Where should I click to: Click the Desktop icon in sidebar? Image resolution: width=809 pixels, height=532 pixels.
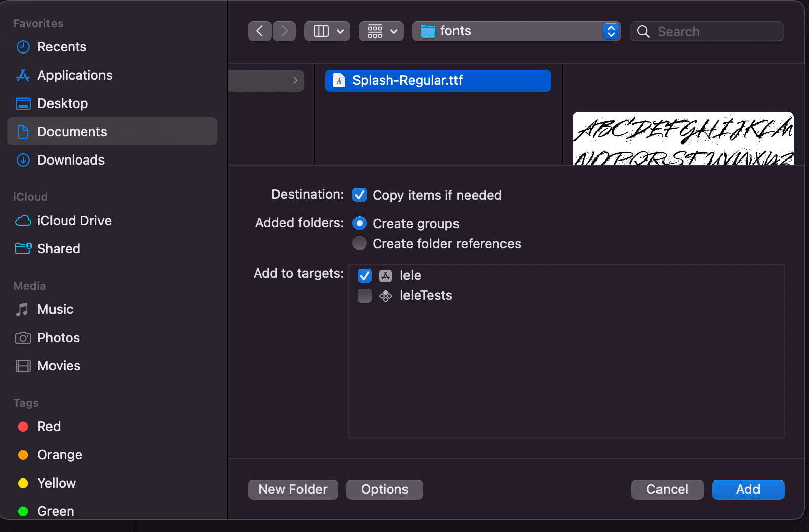coord(23,103)
